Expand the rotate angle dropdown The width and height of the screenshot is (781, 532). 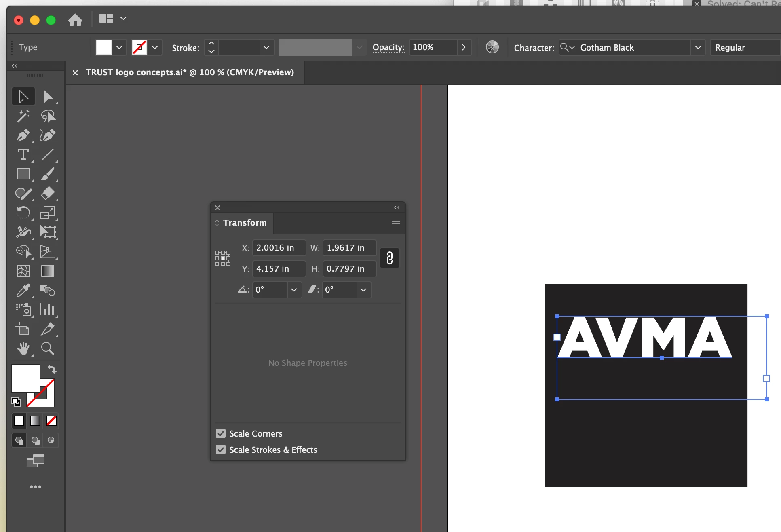294,290
